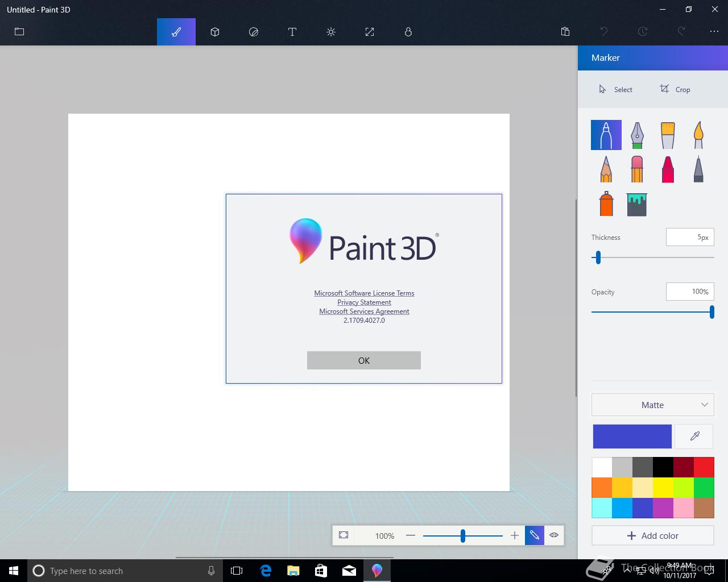Select the Calligraphy pen brush
728x582 pixels.
(x=637, y=135)
